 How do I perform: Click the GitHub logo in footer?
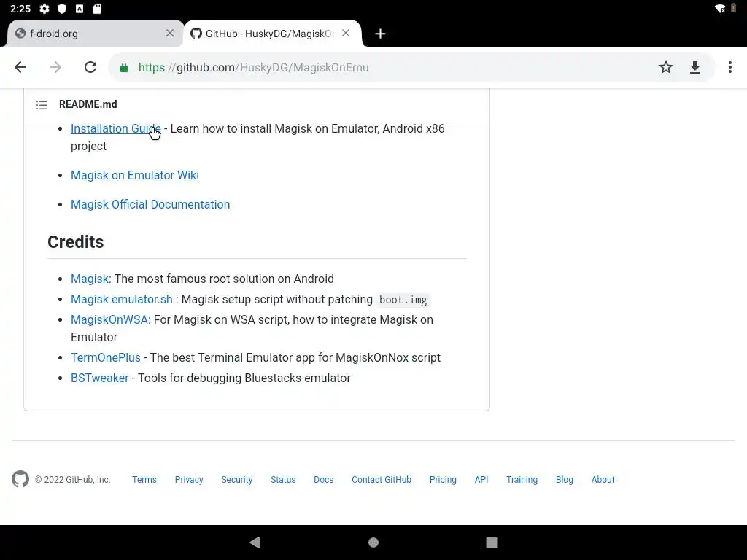point(20,479)
